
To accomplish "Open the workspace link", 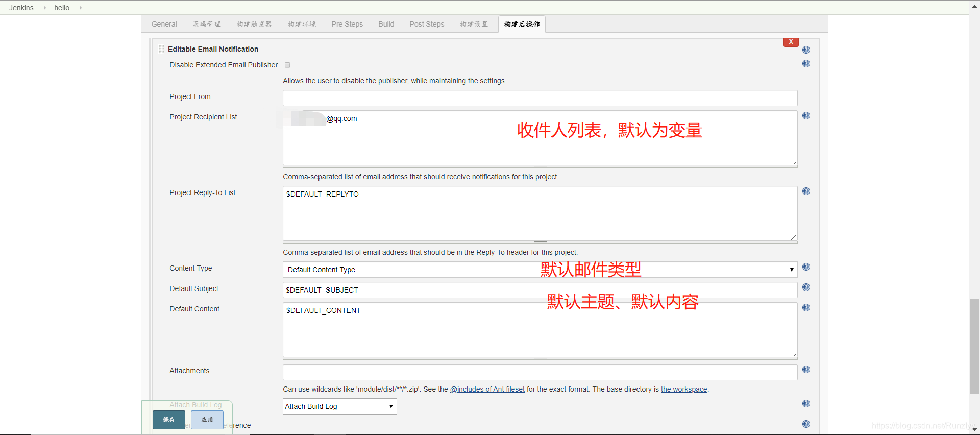I will (684, 389).
